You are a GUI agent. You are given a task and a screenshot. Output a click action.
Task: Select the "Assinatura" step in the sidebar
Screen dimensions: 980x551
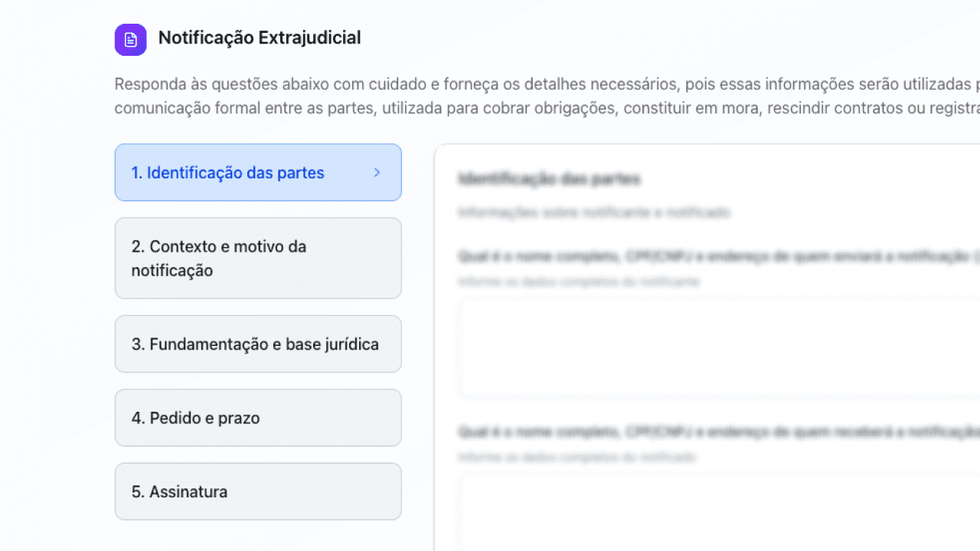coord(258,491)
